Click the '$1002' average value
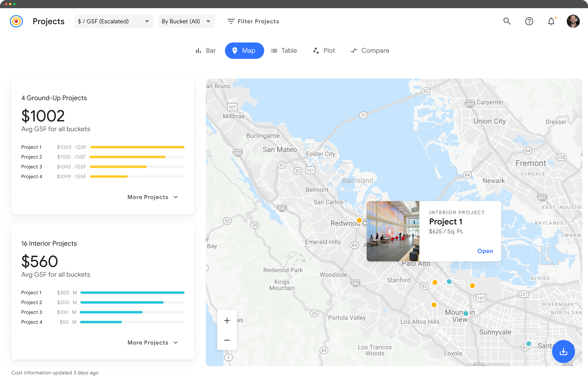Image resolution: width=588 pixels, height=376 pixels. (43, 116)
